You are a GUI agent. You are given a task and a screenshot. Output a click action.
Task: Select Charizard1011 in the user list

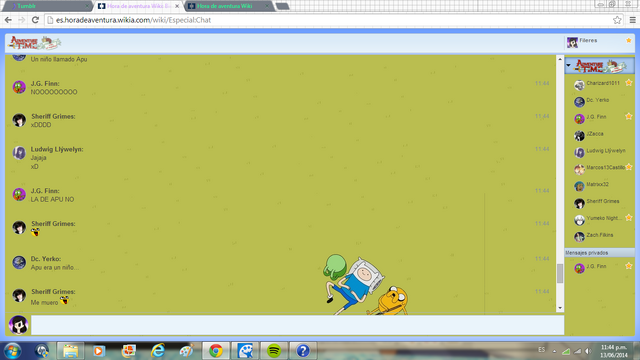603,84
